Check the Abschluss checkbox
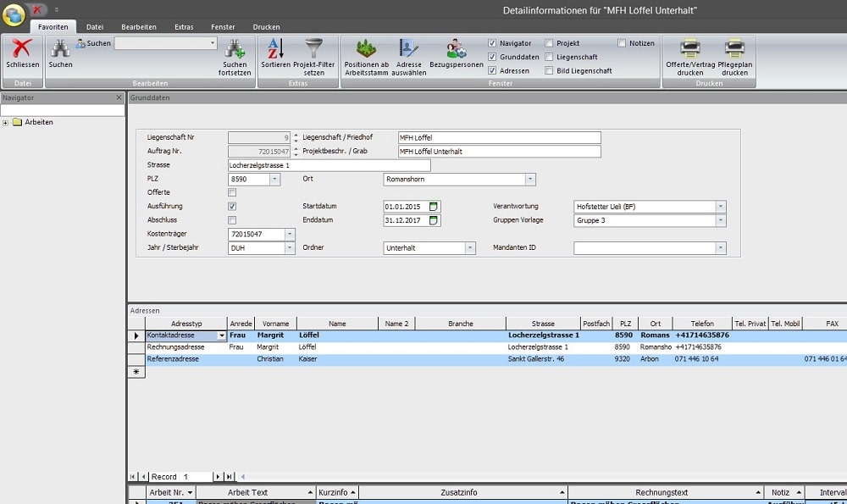Image resolution: width=847 pixels, height=504 pixels. tap(232, 220)
